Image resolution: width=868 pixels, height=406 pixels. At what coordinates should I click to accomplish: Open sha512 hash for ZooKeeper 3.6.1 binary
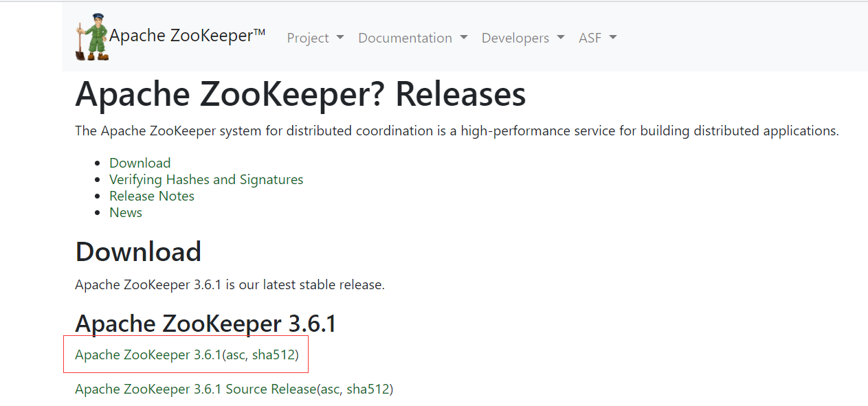(x=273, y=354)
